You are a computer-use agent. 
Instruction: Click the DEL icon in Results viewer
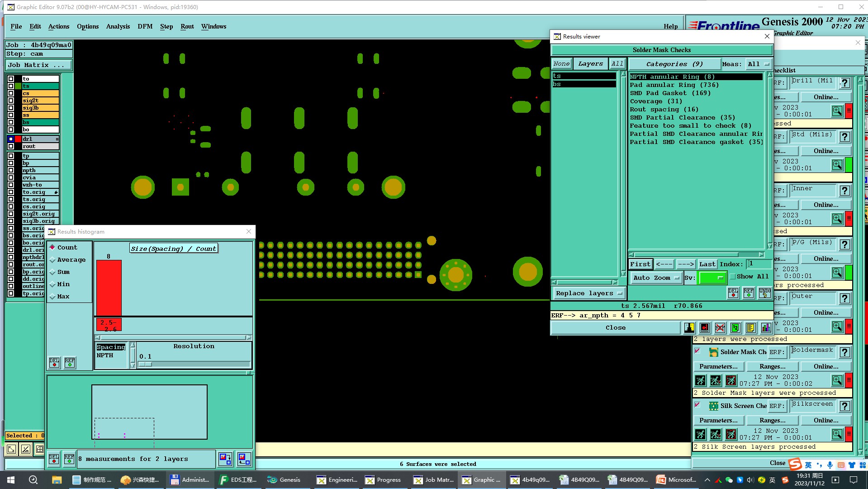point(733,293)
